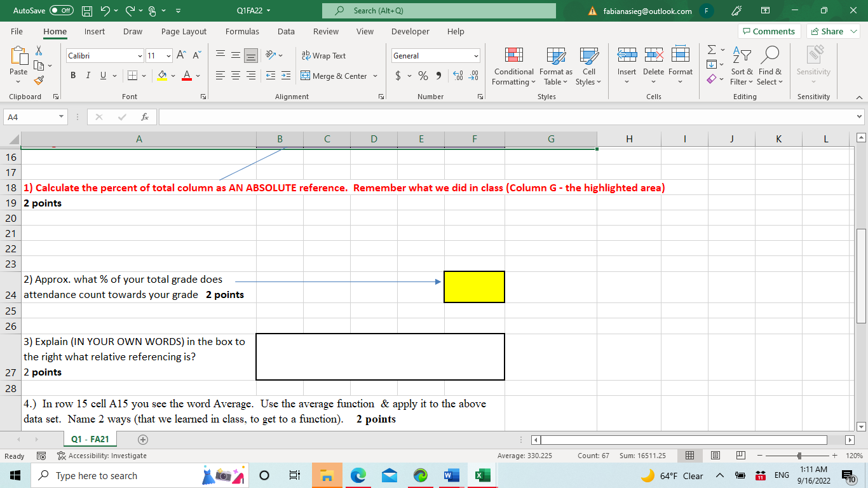Click the Format Painter brush icon

pos(39,79)
